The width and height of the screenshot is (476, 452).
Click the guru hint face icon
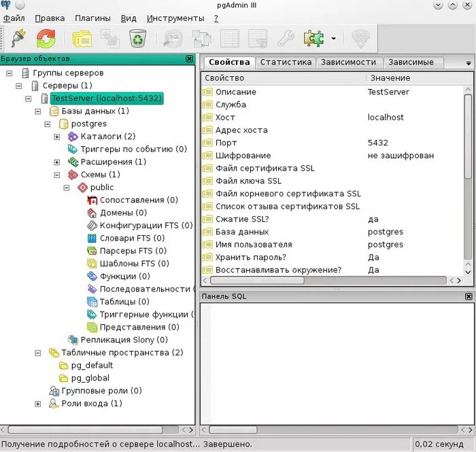point(360,39)
